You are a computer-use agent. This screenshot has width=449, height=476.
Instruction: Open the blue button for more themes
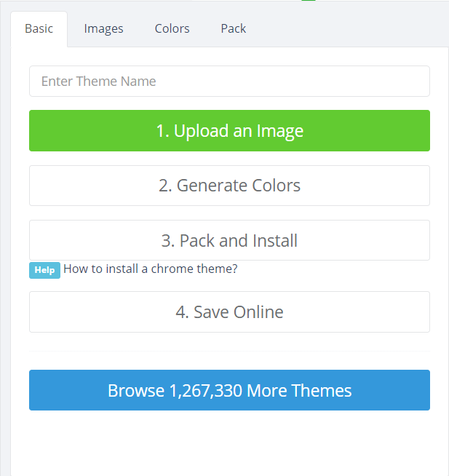[x=229, y=390]
